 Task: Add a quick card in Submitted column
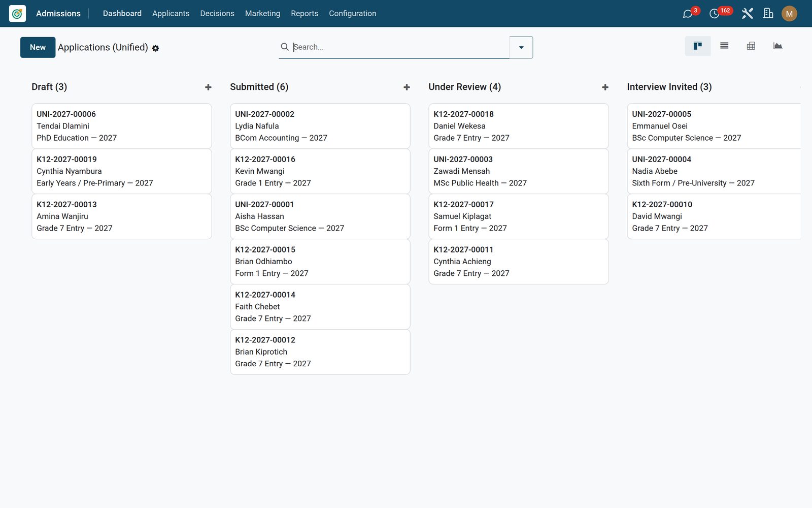tap(407, 87)
